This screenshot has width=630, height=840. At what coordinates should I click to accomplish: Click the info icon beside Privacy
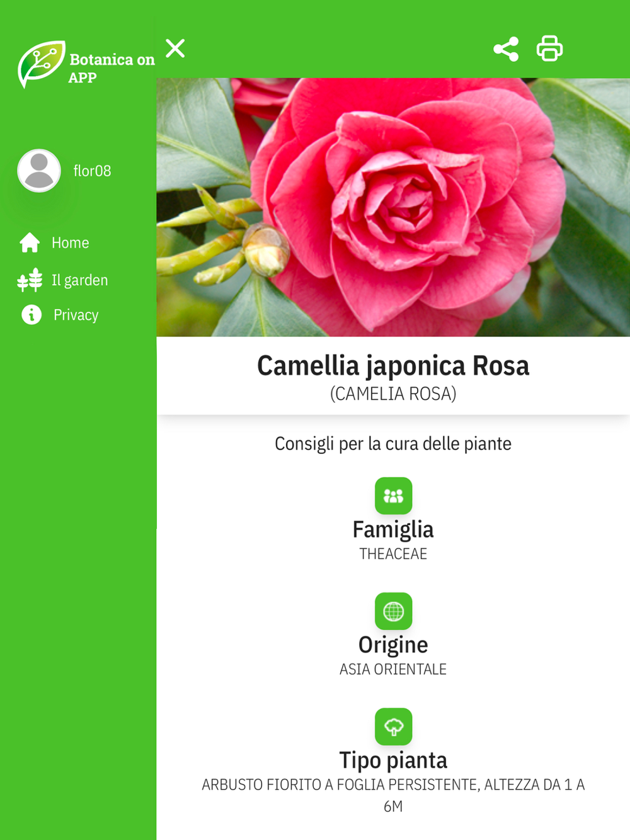(x=31, y=314)
